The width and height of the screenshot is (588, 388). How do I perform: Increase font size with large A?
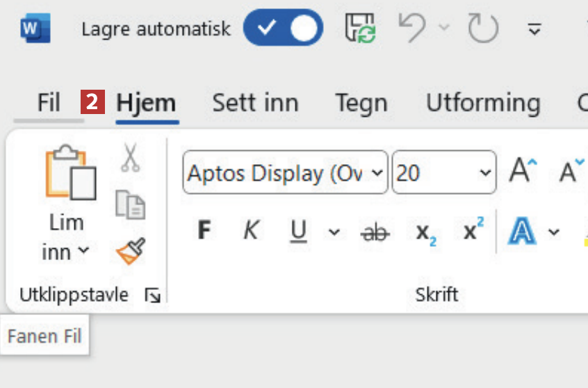(x=523, y=171)
